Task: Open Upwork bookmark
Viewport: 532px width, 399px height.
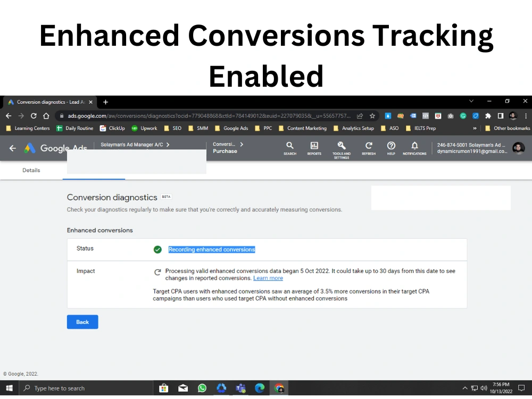Action: click(144, 128)
